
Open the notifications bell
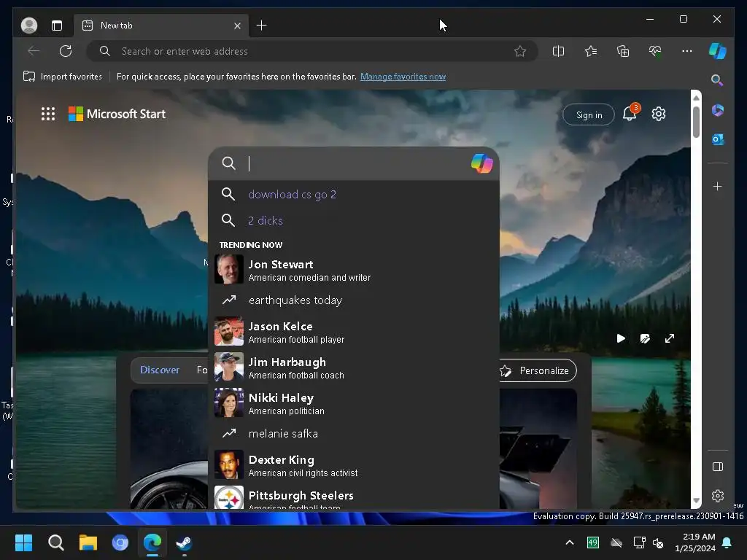click(630, 114)
